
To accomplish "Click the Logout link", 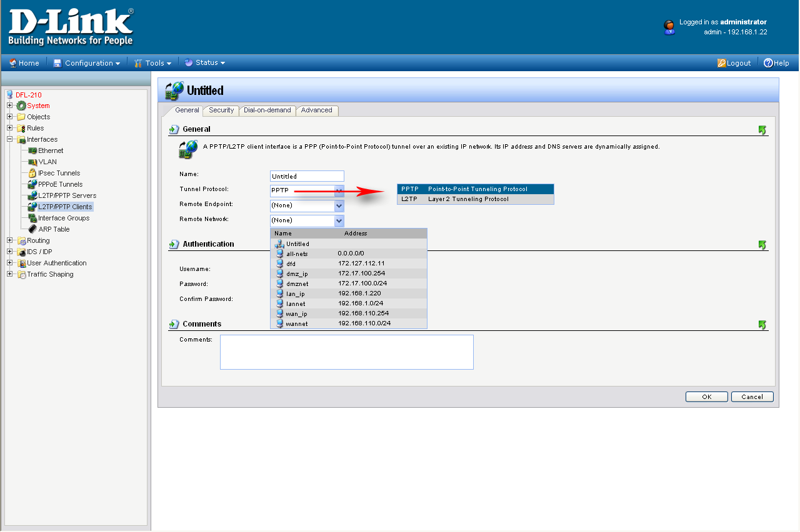I will coord(734,63).
